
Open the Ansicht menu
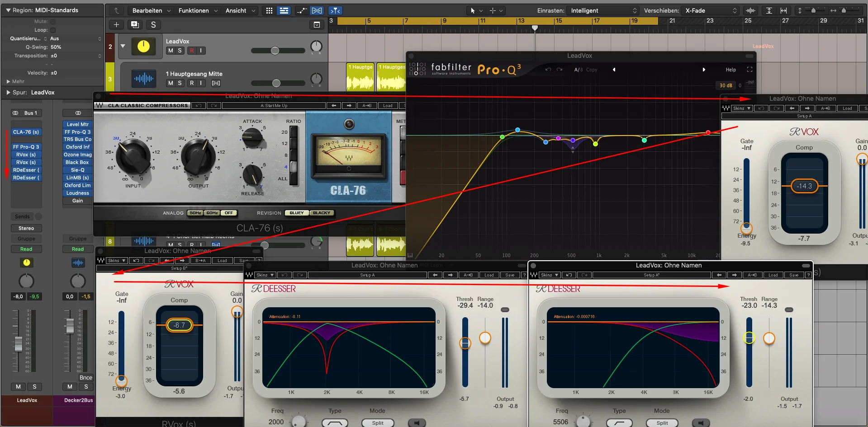pos(240,10)
